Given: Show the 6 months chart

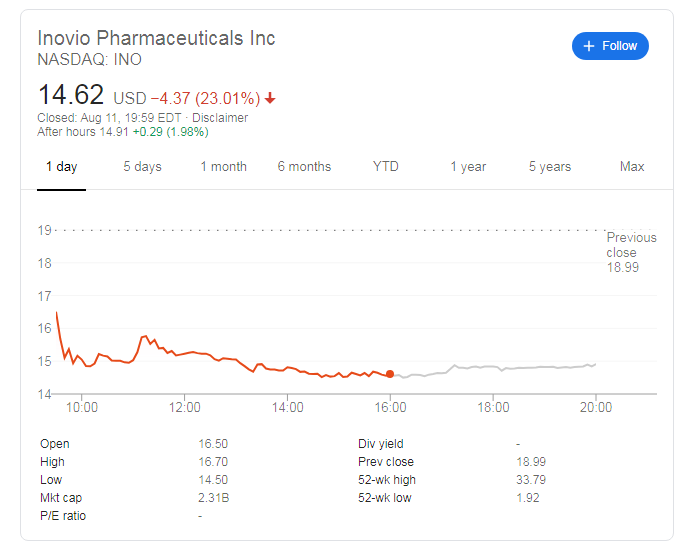Looking at the screenshot, I should [x=304, y=167].
